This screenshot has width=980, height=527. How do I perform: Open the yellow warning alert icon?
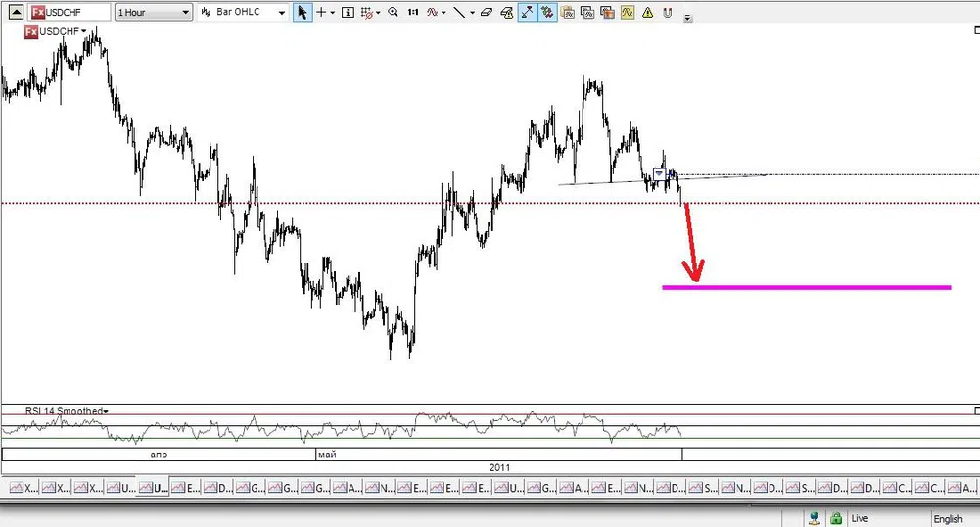[647, 12]
